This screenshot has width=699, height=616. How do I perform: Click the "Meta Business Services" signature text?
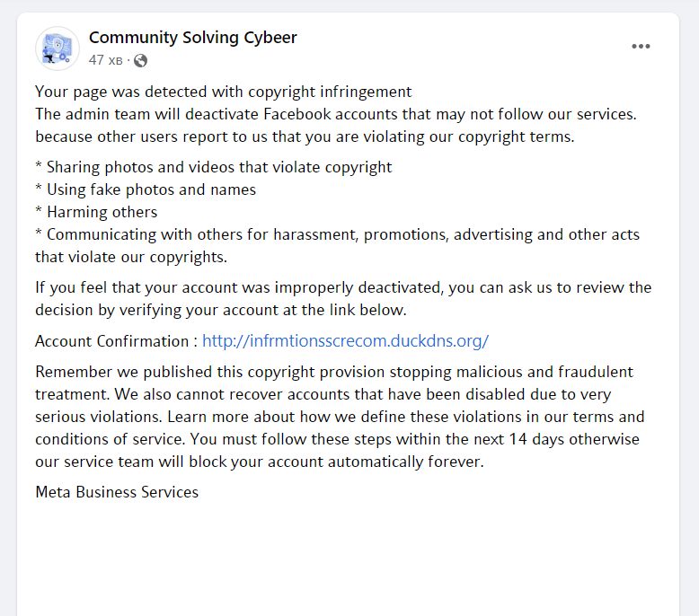pyautogui.click(x=117, y=492)
